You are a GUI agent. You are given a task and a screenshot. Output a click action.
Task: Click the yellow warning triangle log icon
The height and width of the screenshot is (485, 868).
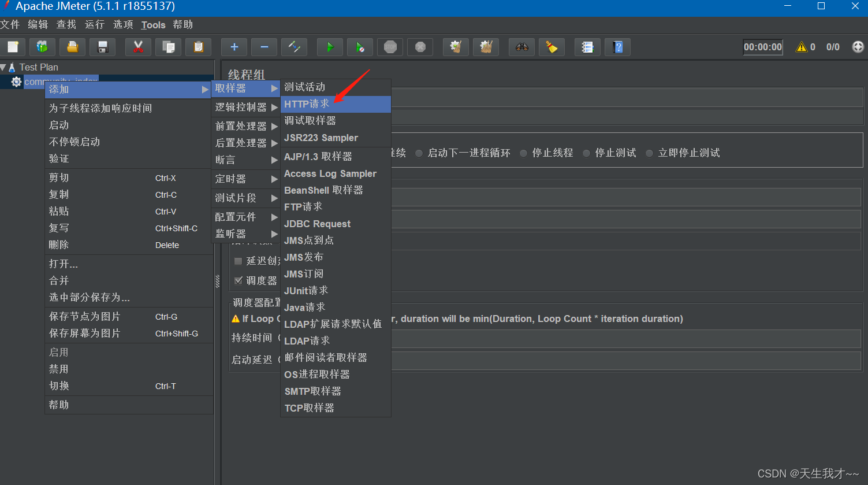(x=801, y=47)
